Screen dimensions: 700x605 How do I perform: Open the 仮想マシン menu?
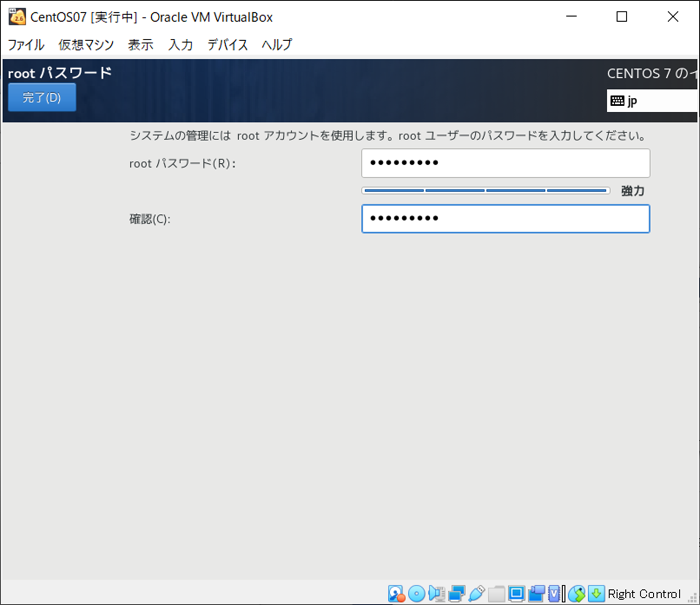click(86, 44)
